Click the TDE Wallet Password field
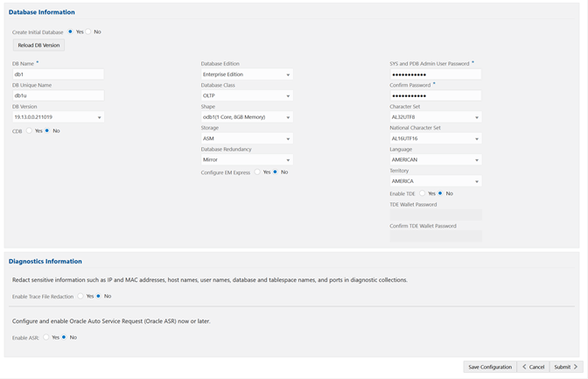This screenshot has width=588, height=379. (436, 214)
